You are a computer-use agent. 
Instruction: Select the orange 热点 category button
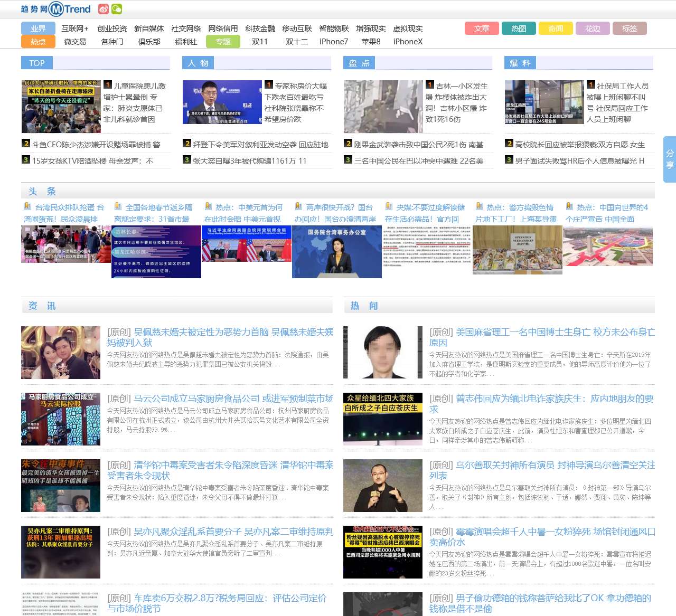click(38, 42)
